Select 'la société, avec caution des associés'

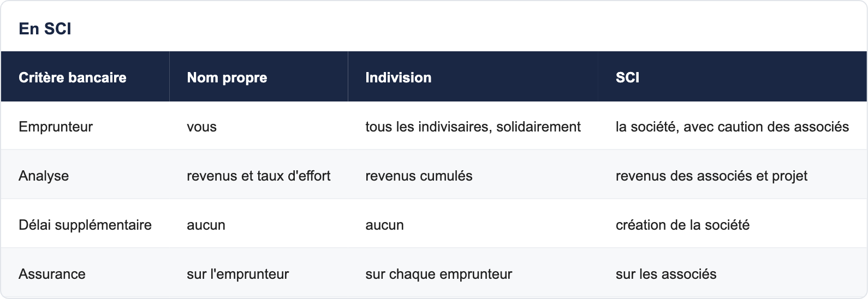click(732, 127)
